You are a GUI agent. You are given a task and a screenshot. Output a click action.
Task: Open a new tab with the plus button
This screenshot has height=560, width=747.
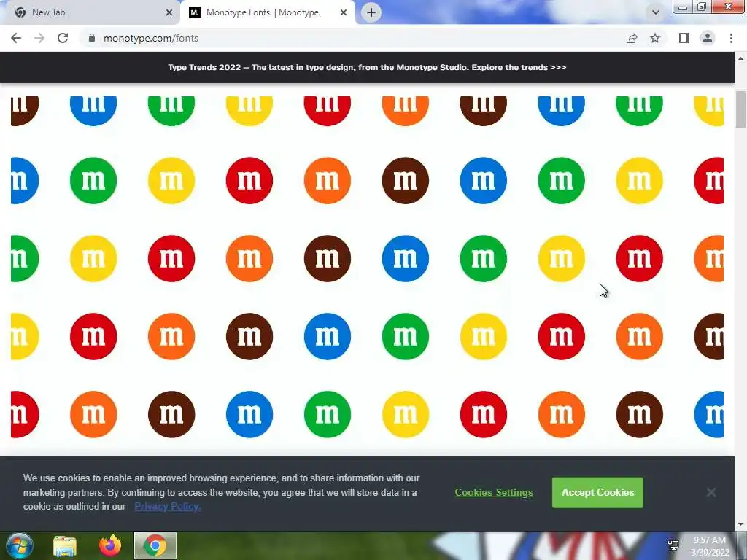[x=371, y=12]
